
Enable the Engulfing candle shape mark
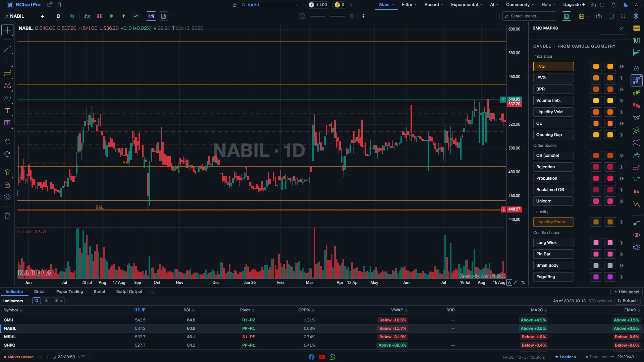(x=553, y=277)
